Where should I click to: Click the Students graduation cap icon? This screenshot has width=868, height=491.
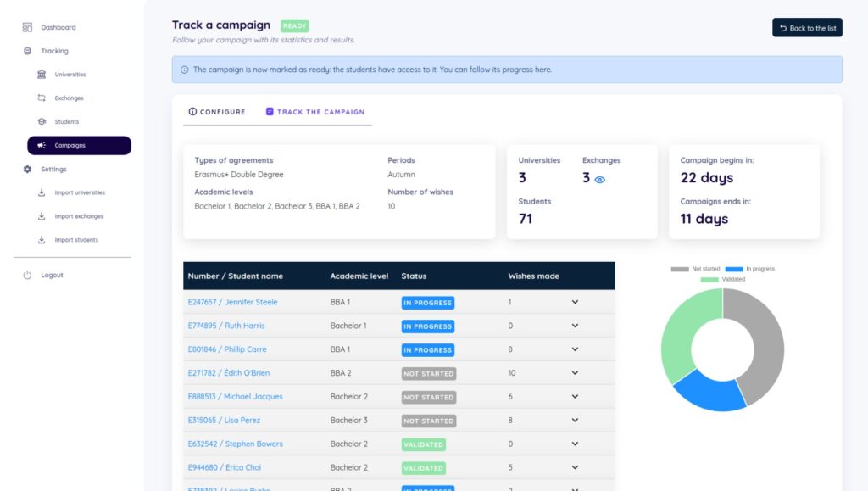[42, 121]
